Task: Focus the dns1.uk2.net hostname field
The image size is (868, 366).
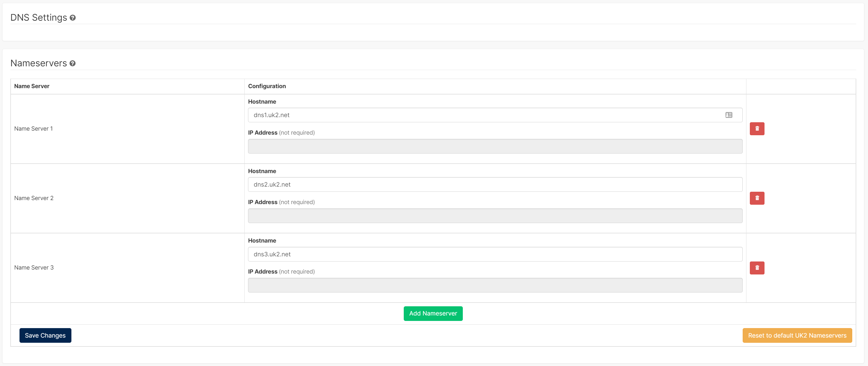Action: pos(472,115)
